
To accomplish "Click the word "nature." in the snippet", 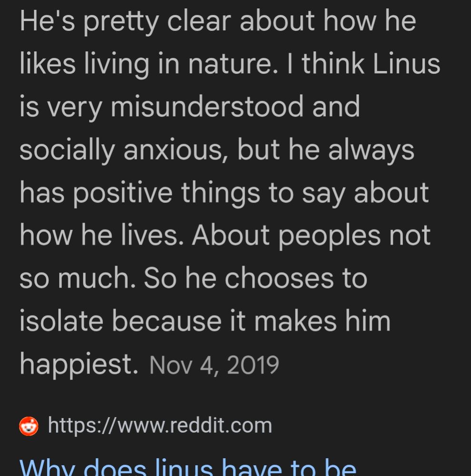I will pyautogui.click(x=233, y=64).
